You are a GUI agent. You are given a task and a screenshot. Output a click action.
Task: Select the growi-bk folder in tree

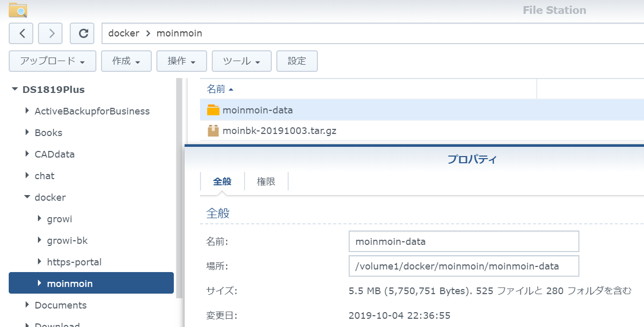click(67, 240)
